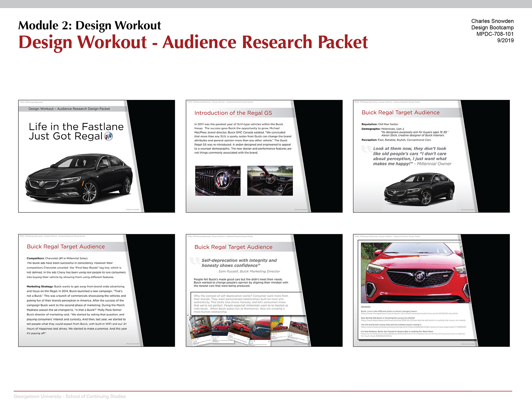Click the "Look at them now" Millennial Owner quote

[x=412, y=156]
